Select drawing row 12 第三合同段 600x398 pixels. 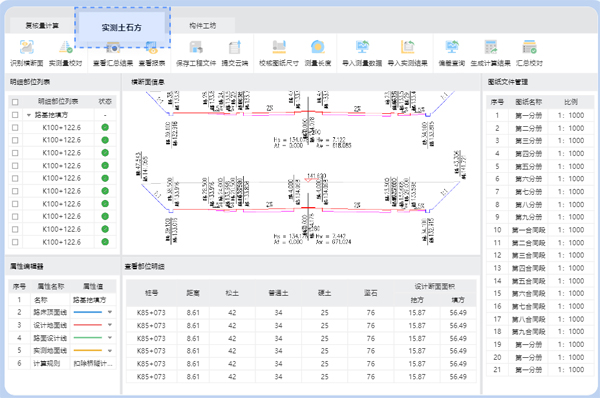click(x=540, y=255)
